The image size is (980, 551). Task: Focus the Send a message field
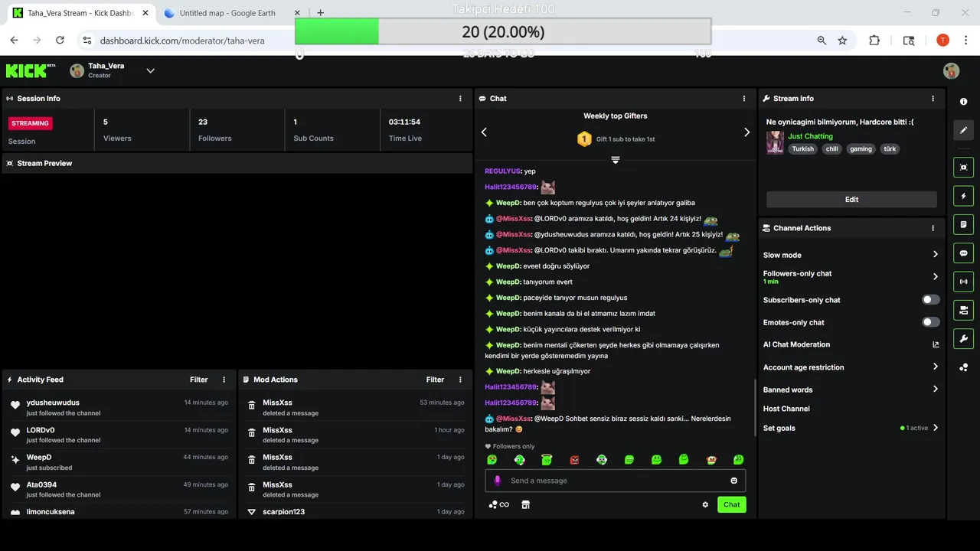[x=615, y=481]
